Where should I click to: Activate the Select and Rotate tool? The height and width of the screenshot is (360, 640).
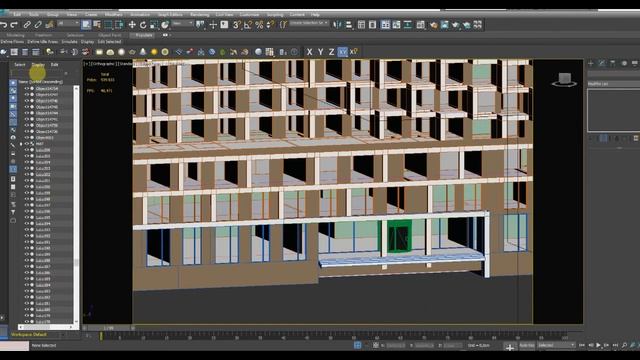coord(143,25)
